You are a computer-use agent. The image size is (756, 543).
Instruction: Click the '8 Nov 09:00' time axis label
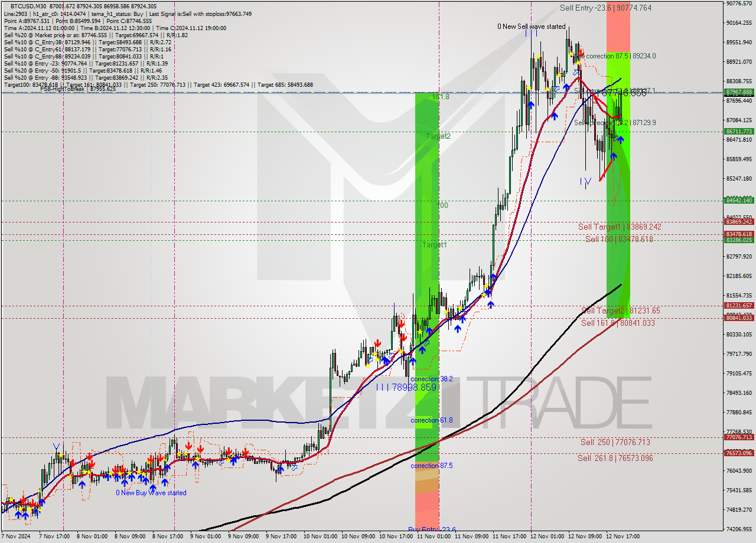pos(130,538)
